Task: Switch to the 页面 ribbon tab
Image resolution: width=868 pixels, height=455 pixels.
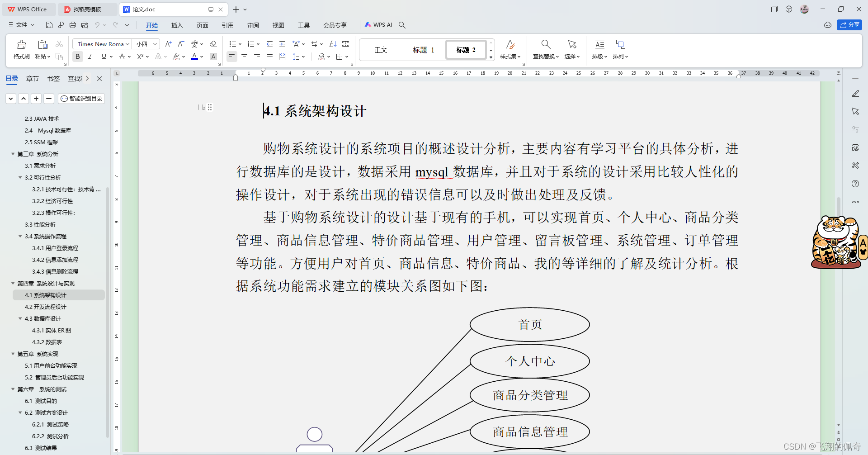Action: 203,25
